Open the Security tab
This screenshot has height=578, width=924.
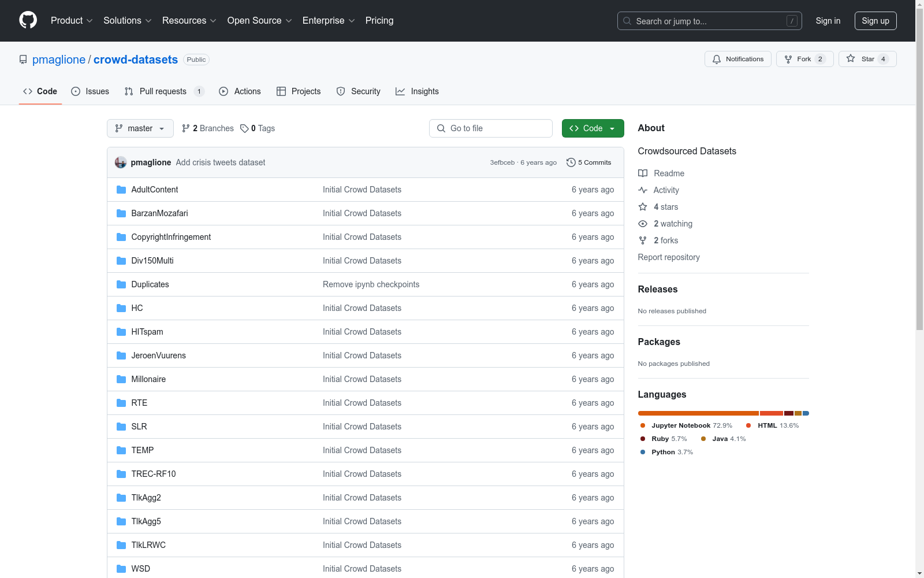coord(358,91)
